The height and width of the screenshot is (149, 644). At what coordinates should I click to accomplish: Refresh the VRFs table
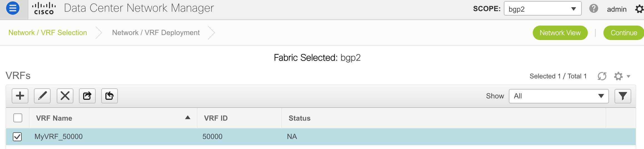(x=602, y=76)
